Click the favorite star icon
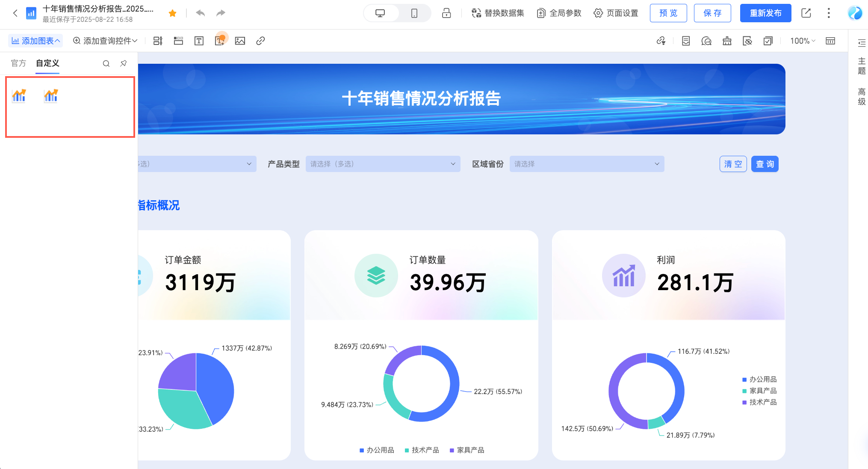Screen dimensions: 868x469 coord(173,13)
